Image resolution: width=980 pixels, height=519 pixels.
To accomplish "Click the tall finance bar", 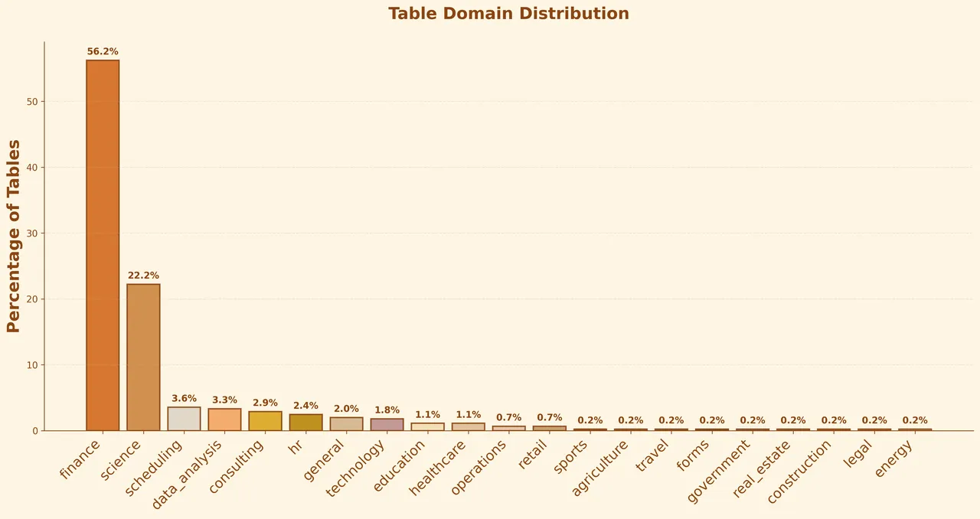I will [103, 245].
